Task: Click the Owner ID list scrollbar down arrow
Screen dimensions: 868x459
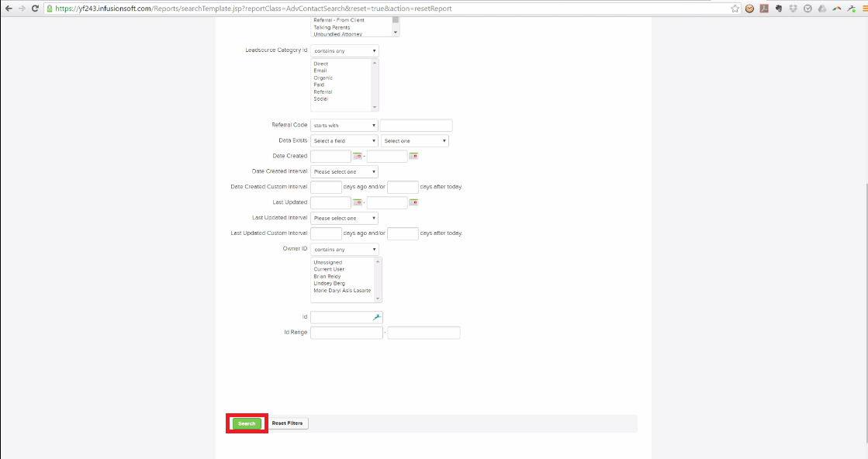Action: (379, 298)
